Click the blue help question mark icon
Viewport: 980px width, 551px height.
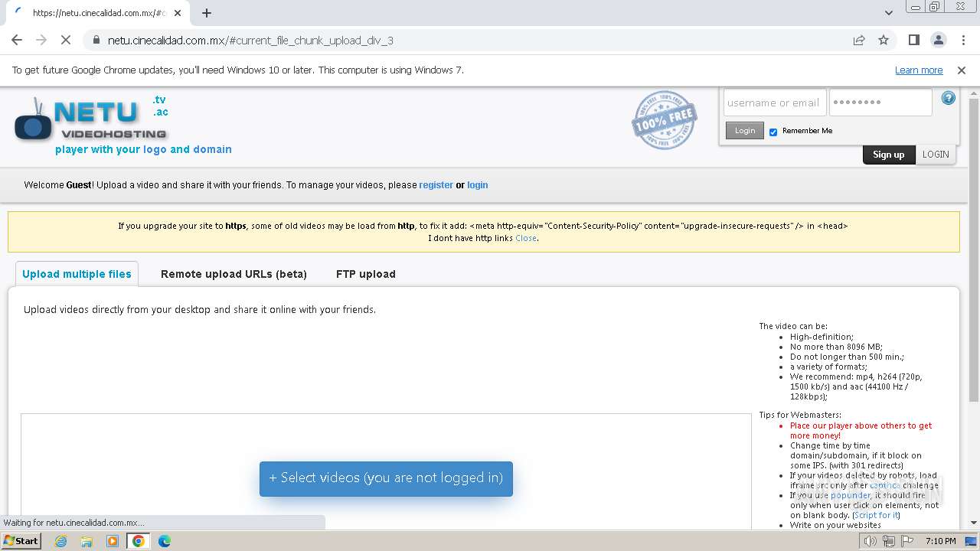click(949, 98)
